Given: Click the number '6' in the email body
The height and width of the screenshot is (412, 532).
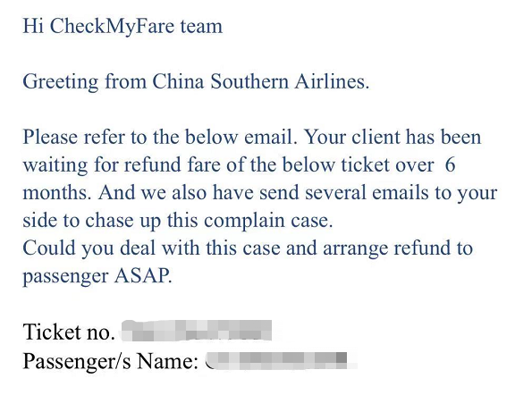Looking at the screenshot, I should coord(451,164).
